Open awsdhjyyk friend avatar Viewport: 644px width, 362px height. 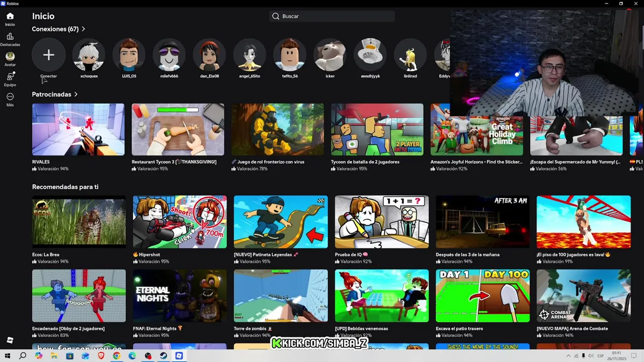click(x=370, y=55)
